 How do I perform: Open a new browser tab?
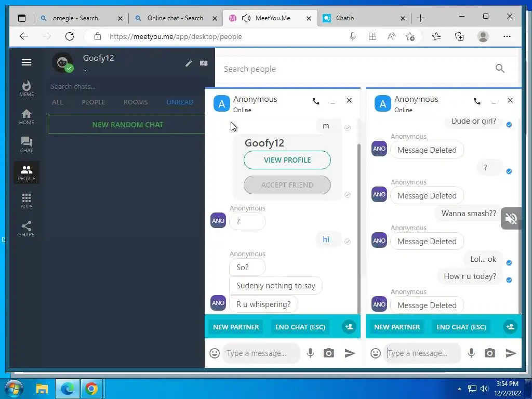pos(420,18)
